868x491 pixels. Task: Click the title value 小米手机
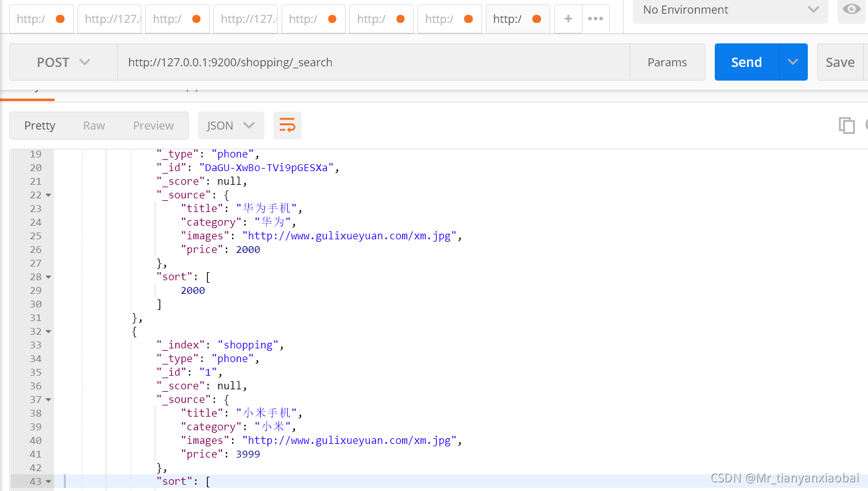(267, 413)
